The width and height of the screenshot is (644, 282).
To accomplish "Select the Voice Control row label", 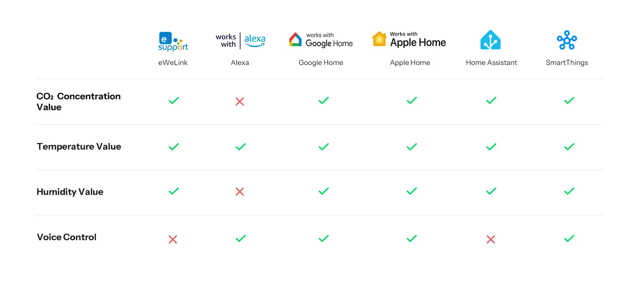I will point(66,237).
